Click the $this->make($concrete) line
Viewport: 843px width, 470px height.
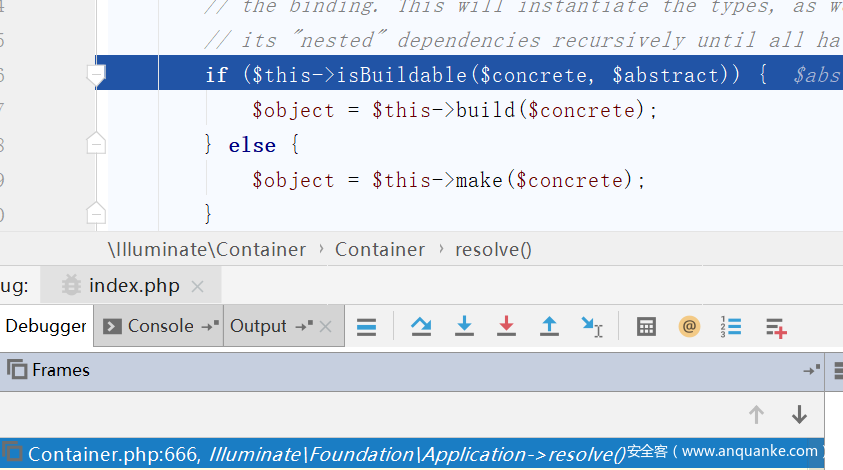point(449,180)
